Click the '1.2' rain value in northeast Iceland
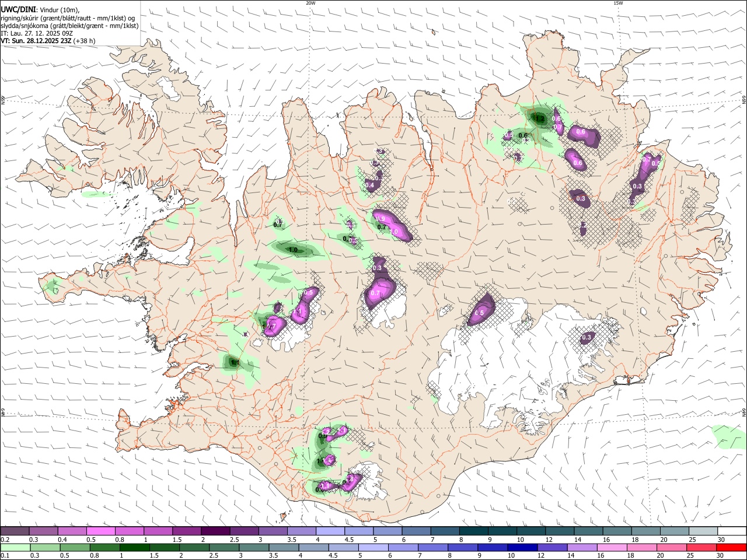Image resolution: width=747 pixels, height=560 pixels. coord(540,119)
